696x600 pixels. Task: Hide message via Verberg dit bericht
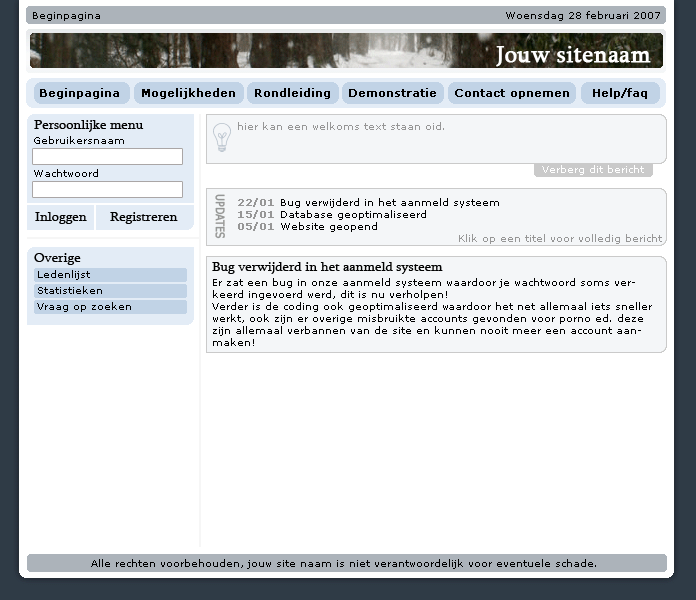[x=593, y=170]
